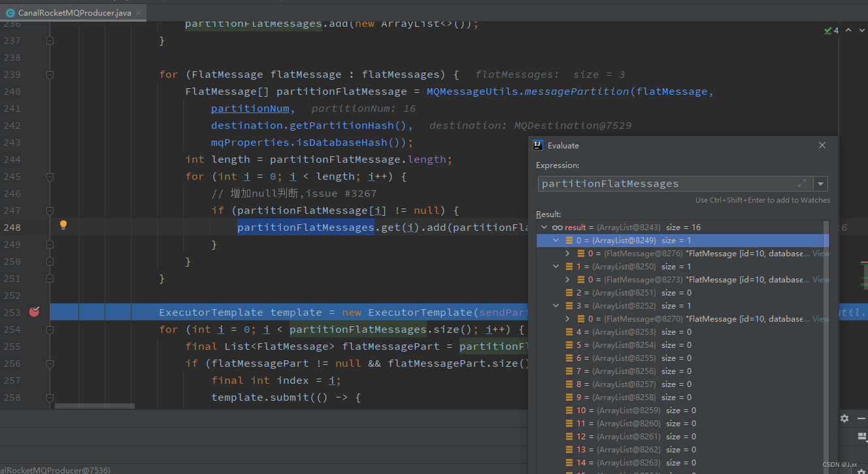Click the Result tree vertical scrollbar
Image resolution: width=868 pixels, height=474 pixels.
826,347
